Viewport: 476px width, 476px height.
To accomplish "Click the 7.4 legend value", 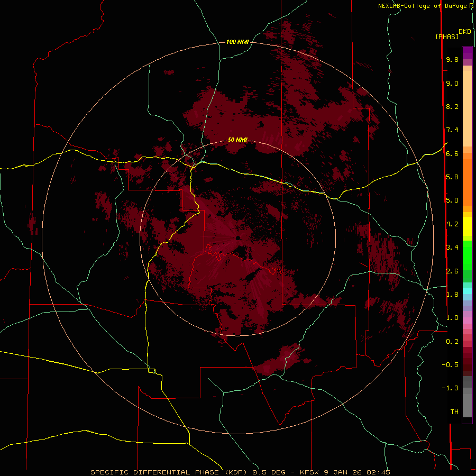I will click(x=452, y=130).
